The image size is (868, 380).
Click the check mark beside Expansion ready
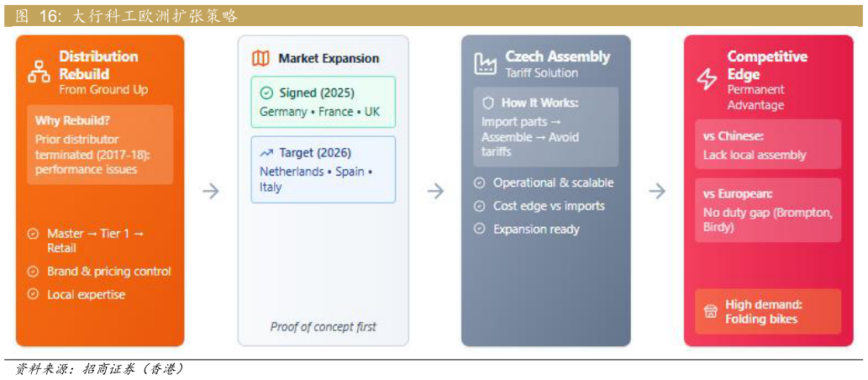coord(480,229)
